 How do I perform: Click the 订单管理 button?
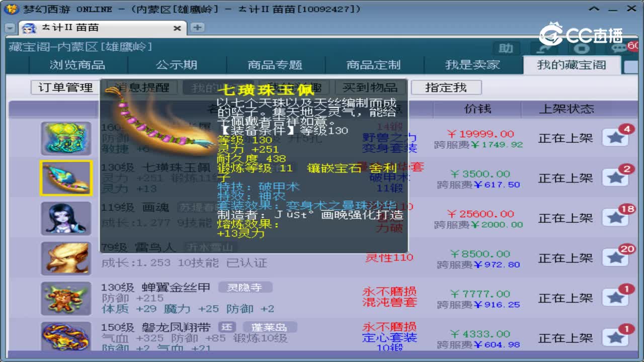point(64,87)
